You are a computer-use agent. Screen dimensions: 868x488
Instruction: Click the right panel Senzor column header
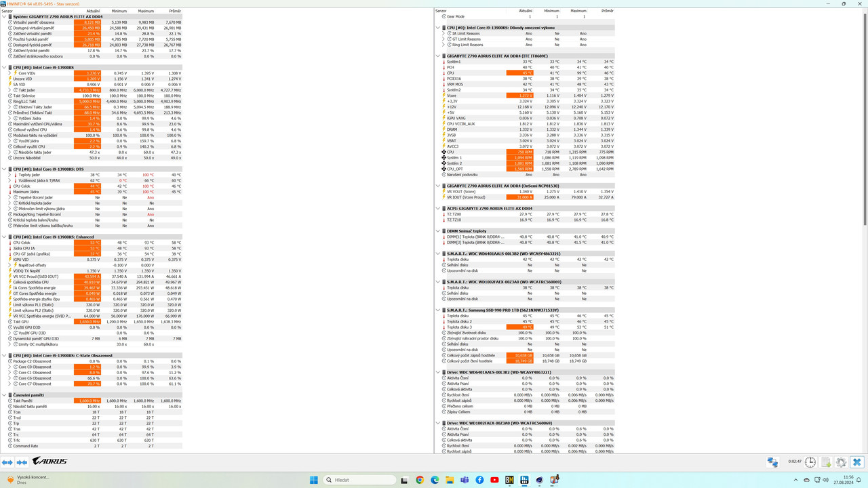441,11
